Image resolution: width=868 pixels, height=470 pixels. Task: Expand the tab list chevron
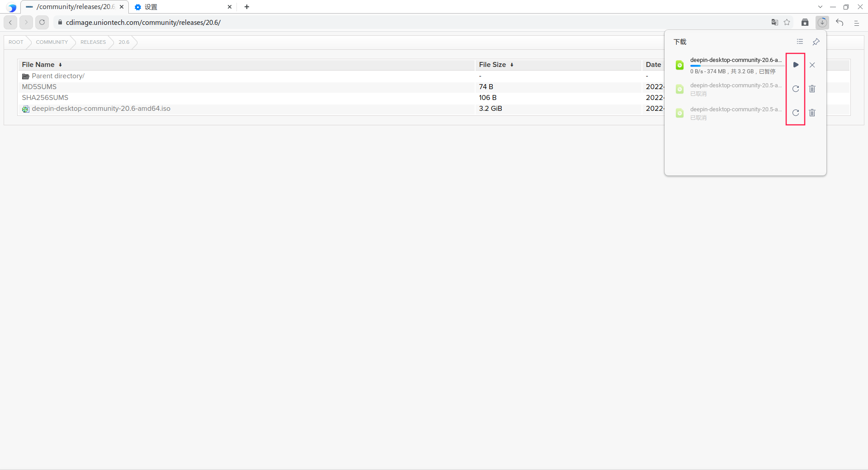(x=820, y=7)
